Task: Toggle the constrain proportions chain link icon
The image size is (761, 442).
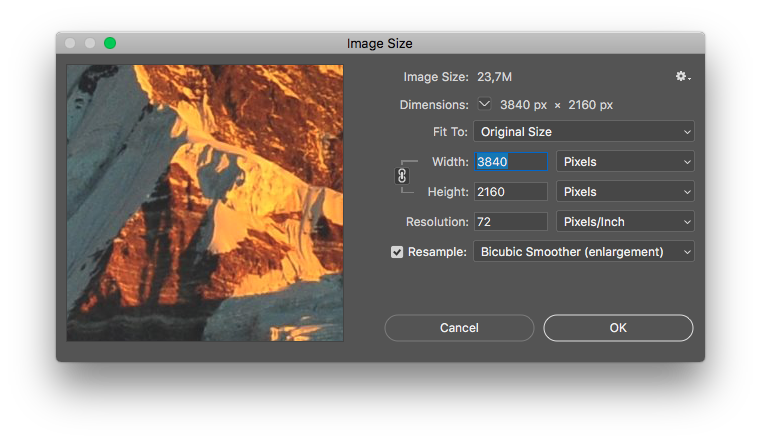Action: (x=402, y=176)
